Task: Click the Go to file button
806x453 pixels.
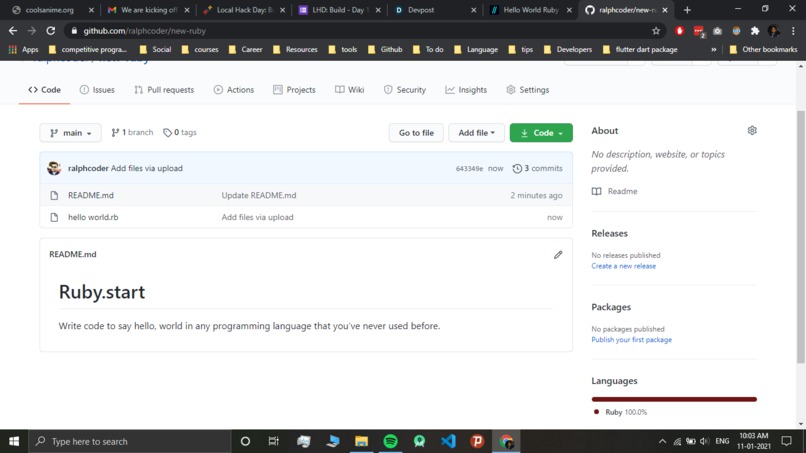Action: pos(416,133)
